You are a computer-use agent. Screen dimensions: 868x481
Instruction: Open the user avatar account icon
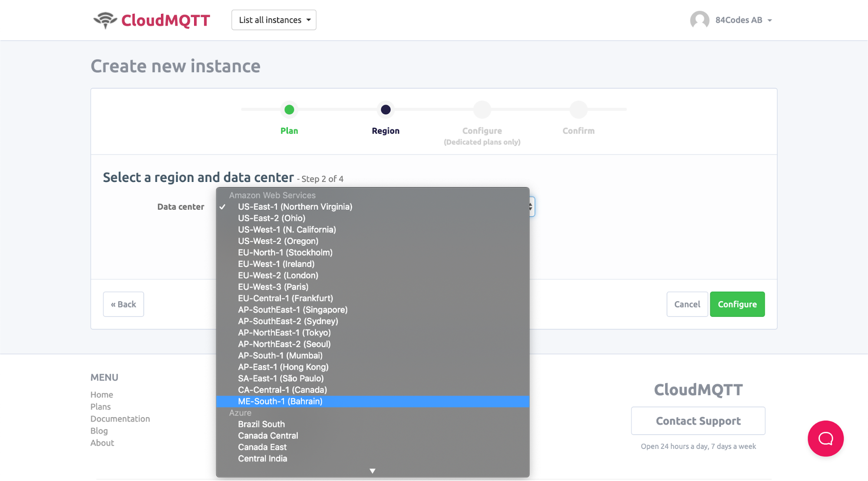700,20
